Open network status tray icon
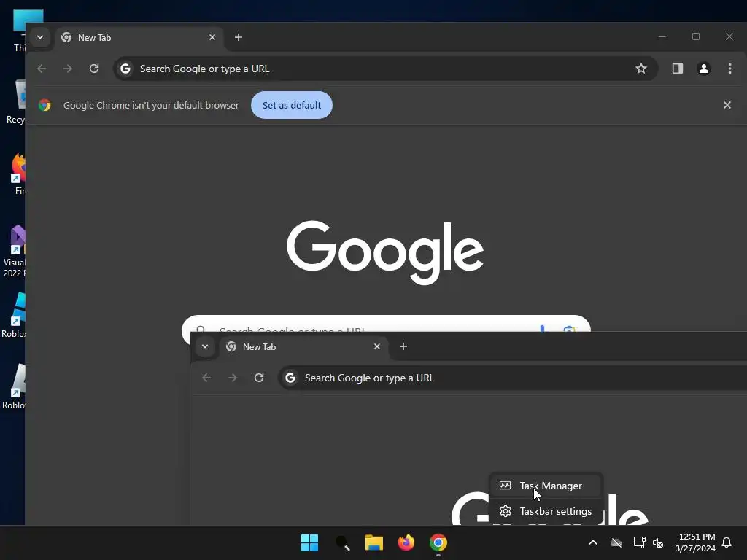This screenshot has height=560, width=747. (x=639, y=542)
